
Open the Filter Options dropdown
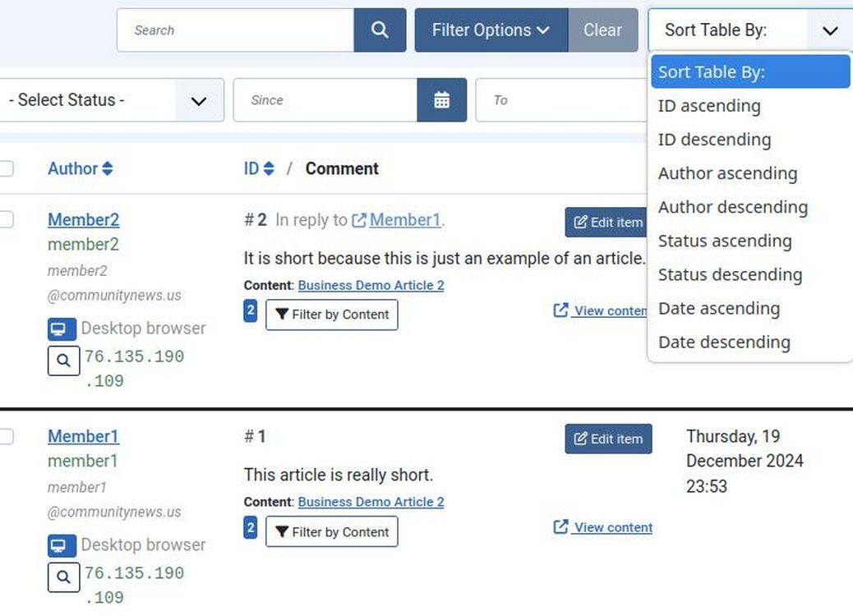pos(491,30)
